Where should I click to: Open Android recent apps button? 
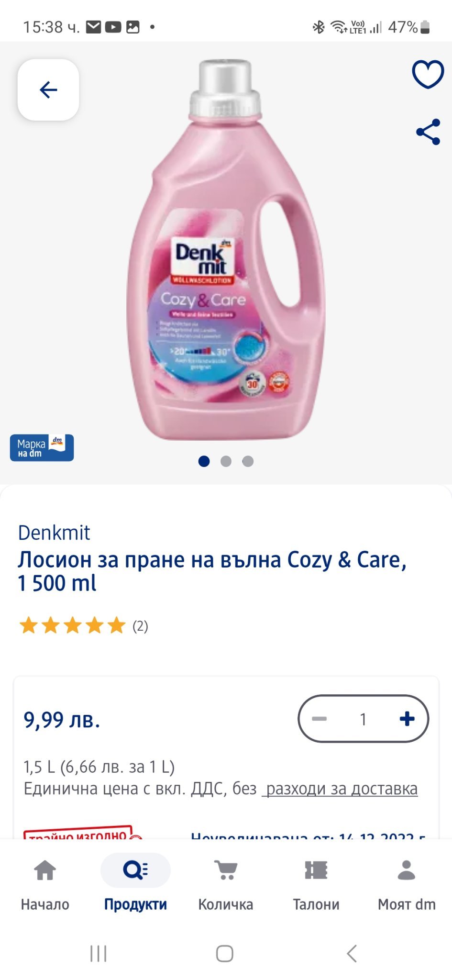tap(99, 953)
